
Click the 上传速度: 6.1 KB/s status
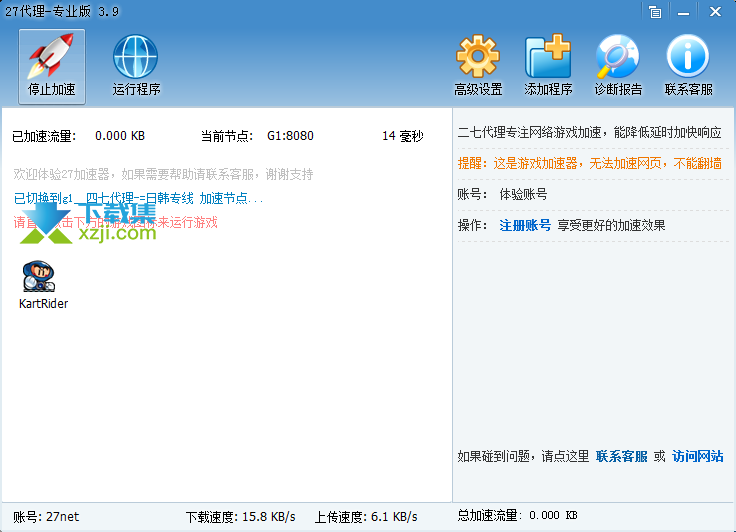tap(366, 517)
